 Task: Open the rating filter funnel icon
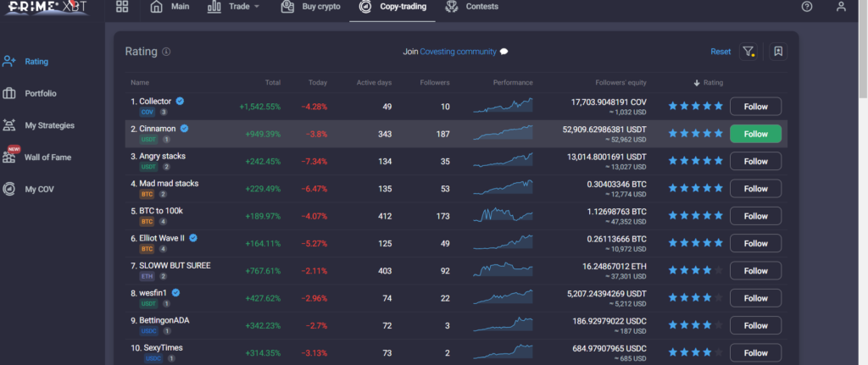[x=748, y=52]
